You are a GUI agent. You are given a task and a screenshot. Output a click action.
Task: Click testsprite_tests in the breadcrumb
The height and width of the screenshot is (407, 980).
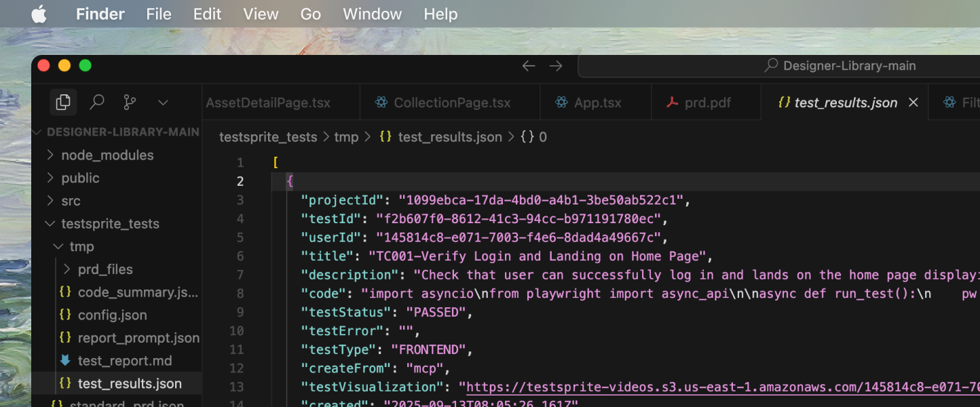tap(268, 137)
